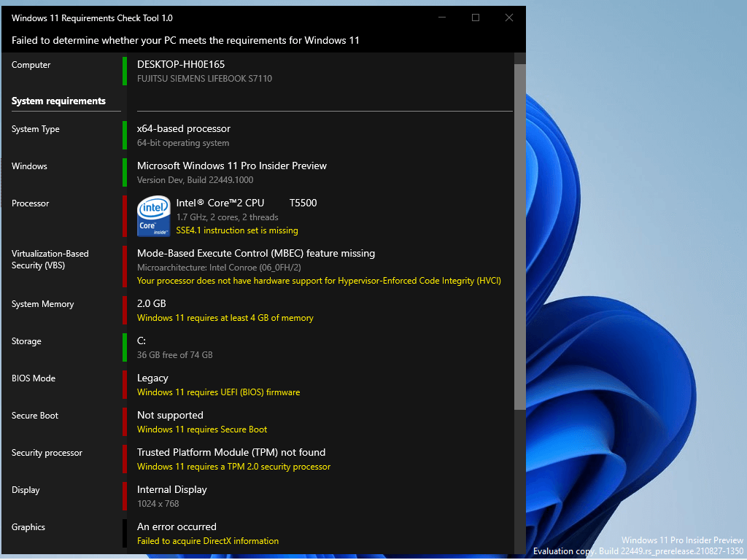
Task: Select the '2.0 GB' memory value
Action: [x=152, y=304]
